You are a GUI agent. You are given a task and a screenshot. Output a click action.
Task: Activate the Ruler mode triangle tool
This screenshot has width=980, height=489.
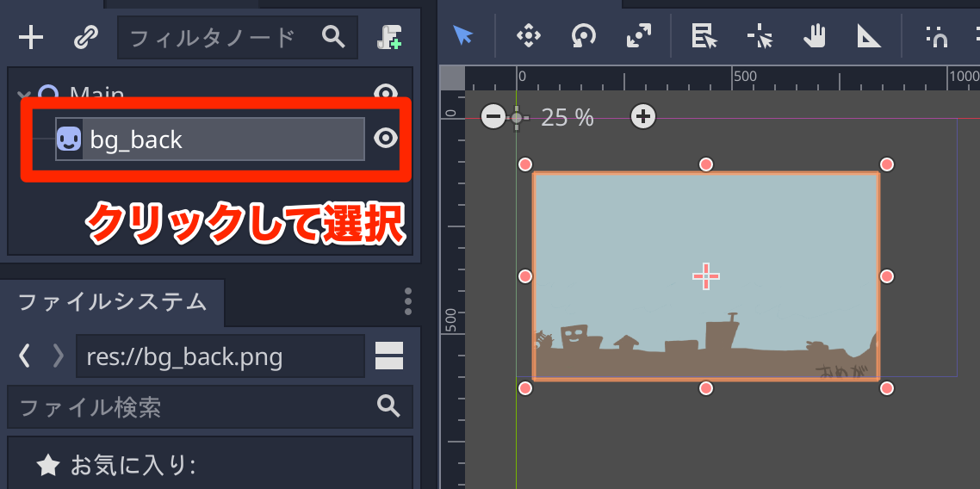(x=869, y=36)
